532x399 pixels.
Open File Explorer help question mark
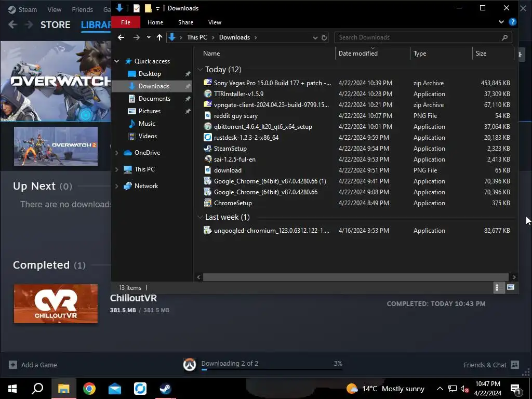[x=513, y=22]
